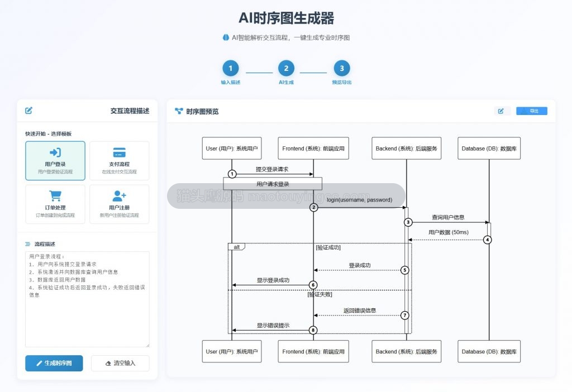Click the bottom Frontend (系统) participant box

tap(313, 352)
